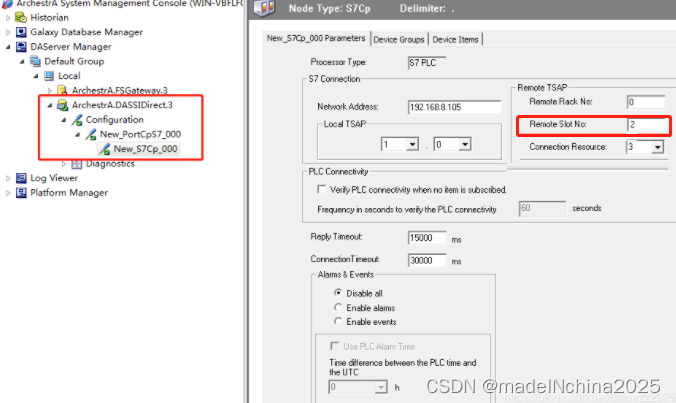This screenshot has width=676, height=403.
Task: Open the first Local TSAP dropdown
Action: tap(412, 144)
